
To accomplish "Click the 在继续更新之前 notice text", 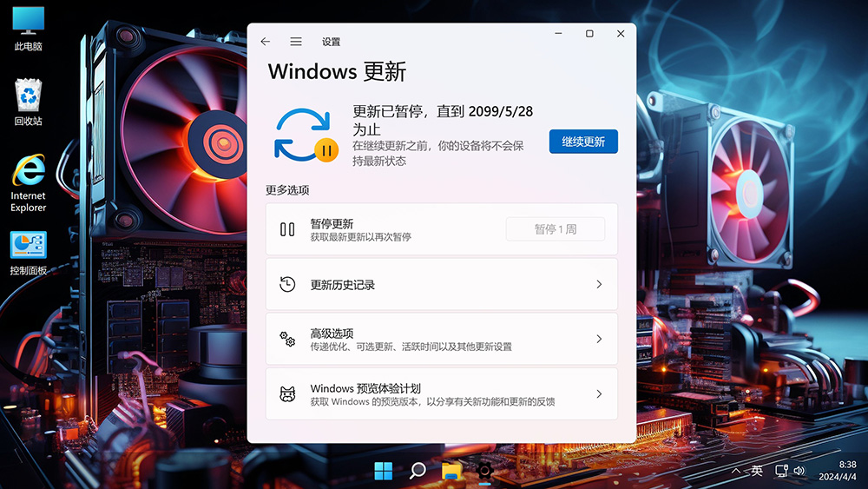I will click(437, 154).
